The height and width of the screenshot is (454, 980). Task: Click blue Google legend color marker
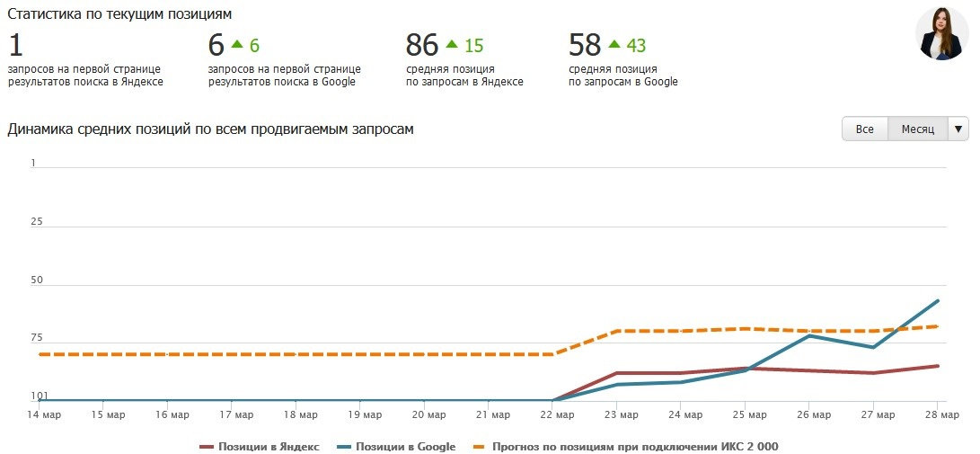[x=344, y=447]
